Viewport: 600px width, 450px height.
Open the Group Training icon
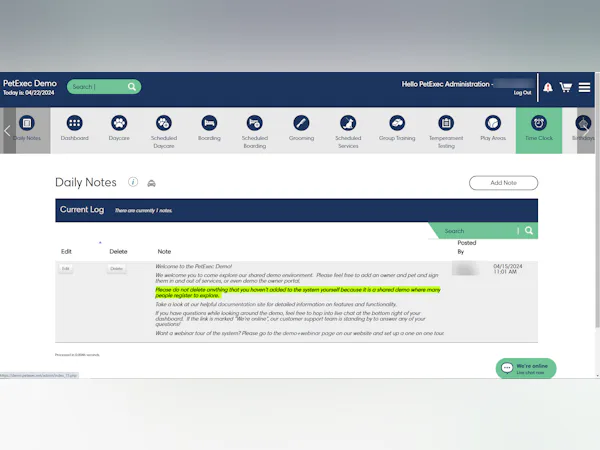tap(397, 123)
